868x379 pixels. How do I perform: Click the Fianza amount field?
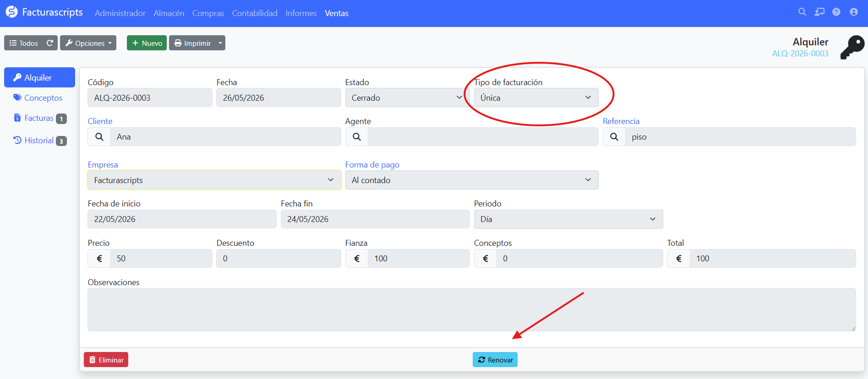[419, 259]
